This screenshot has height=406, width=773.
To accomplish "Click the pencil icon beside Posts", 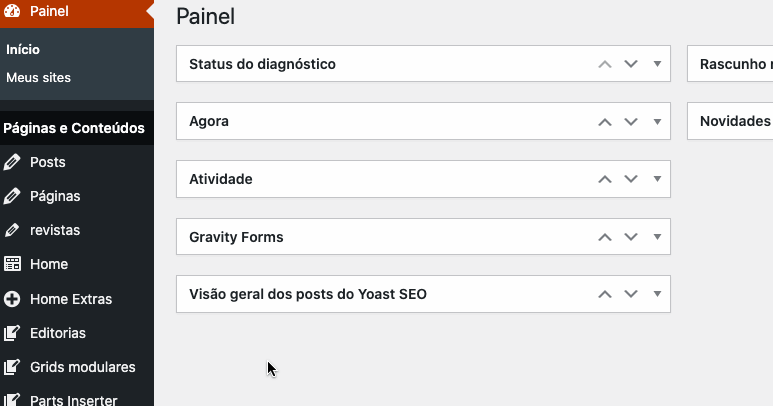I will pos(12,162).
